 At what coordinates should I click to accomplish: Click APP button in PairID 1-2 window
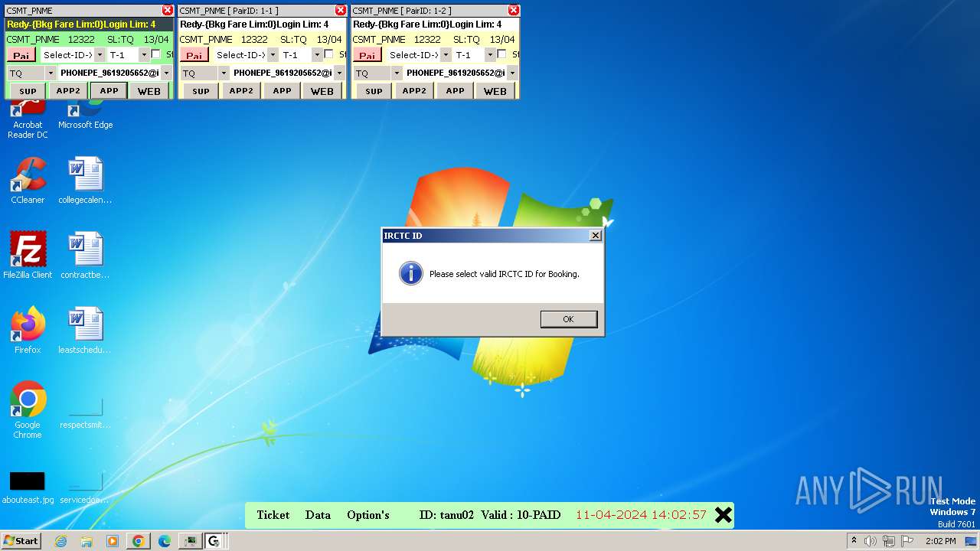coord(456,91)
